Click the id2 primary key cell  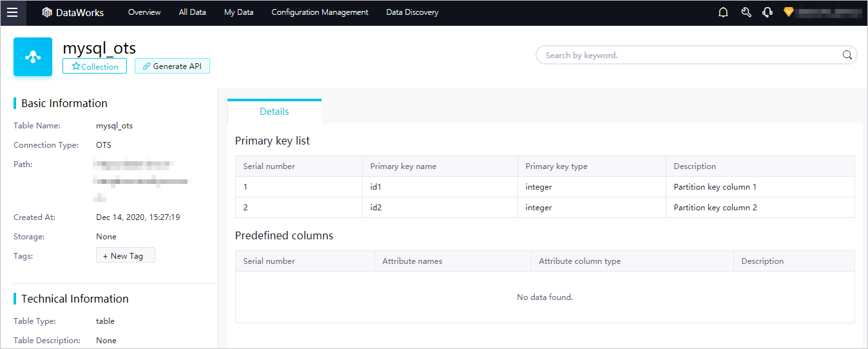pos(440,208)
